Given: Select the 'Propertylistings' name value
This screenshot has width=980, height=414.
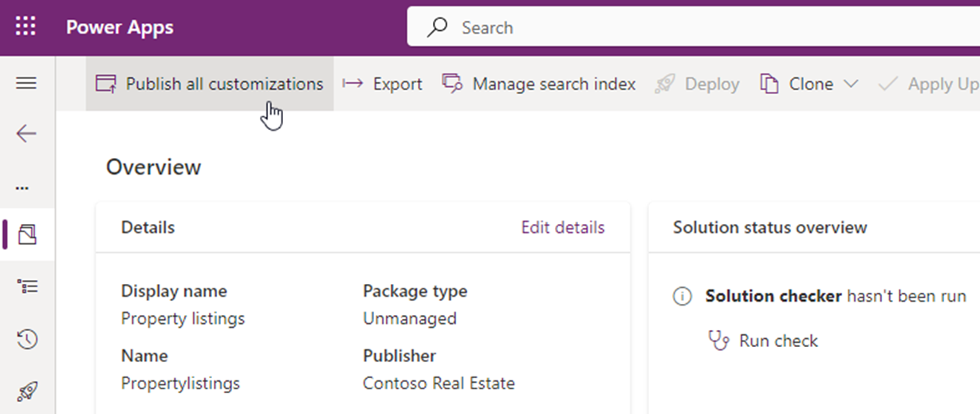Looking at the screenshot, I should 180,383.
